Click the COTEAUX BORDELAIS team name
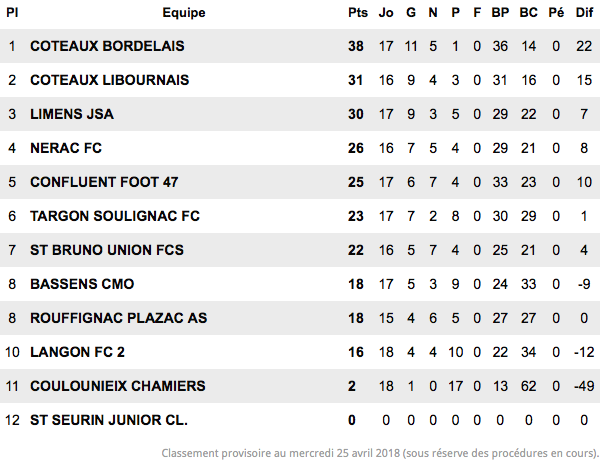 pyautogui.click(x=107, y=46)
